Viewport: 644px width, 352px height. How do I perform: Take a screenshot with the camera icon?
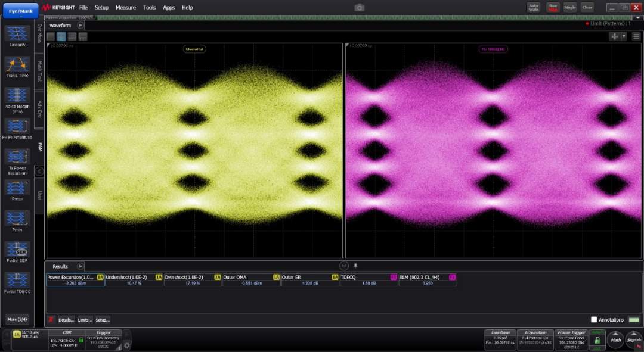359,7
